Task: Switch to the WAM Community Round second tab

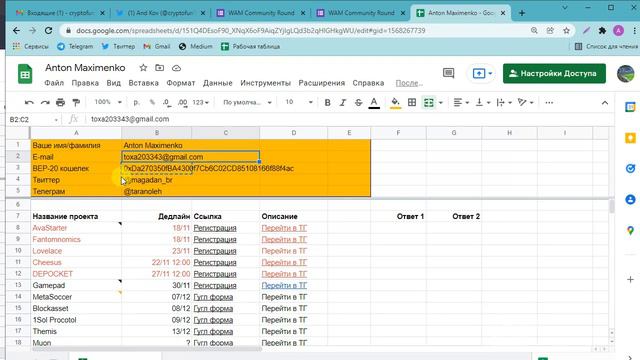Action: (x=362, y=13)
